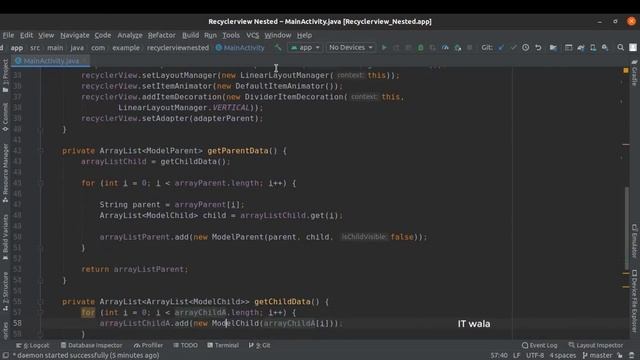This screenshot has width=640, height=360.
Task: Change LF line separator in status bar
Action: tap(516, 355)
